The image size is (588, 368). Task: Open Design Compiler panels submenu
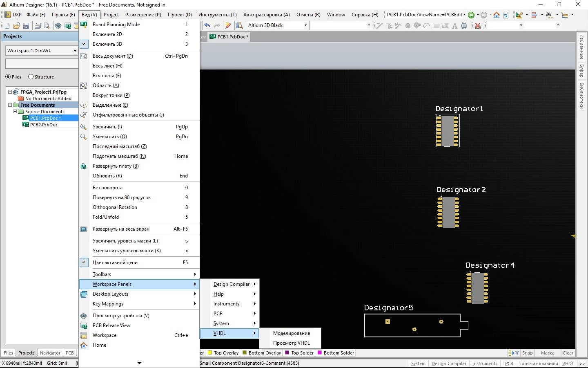coord(230,284)
